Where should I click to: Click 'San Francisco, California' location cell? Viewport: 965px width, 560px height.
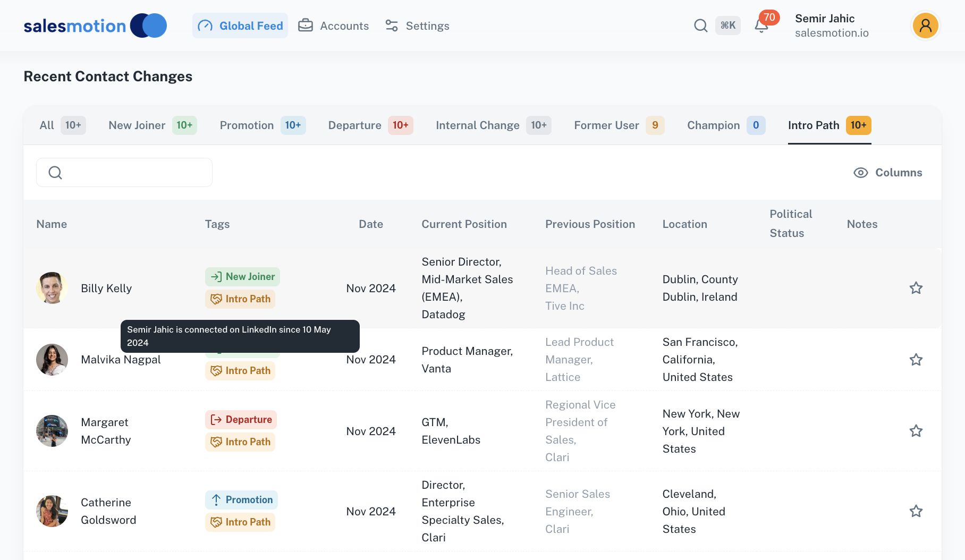pos(700,360)
